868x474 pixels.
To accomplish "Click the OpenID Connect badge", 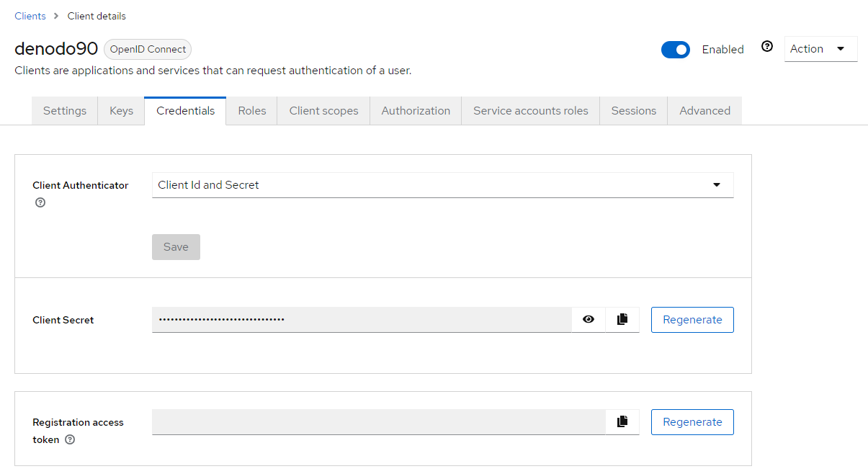I will point(148,50).
